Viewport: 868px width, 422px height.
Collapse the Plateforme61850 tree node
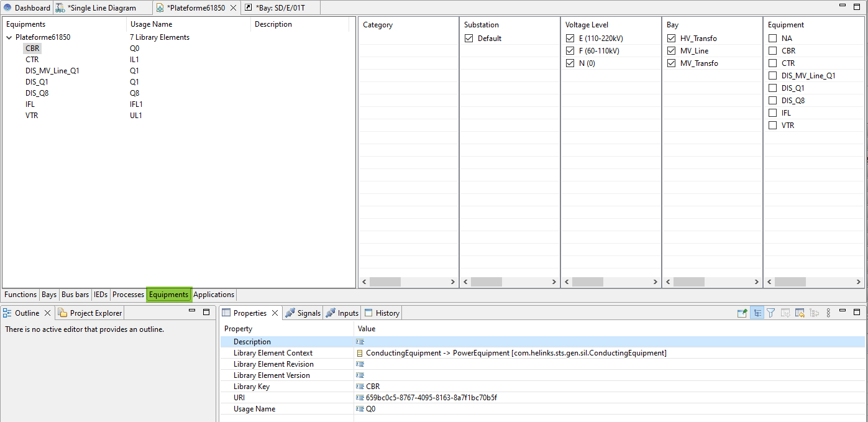click(x=9, y=37)
